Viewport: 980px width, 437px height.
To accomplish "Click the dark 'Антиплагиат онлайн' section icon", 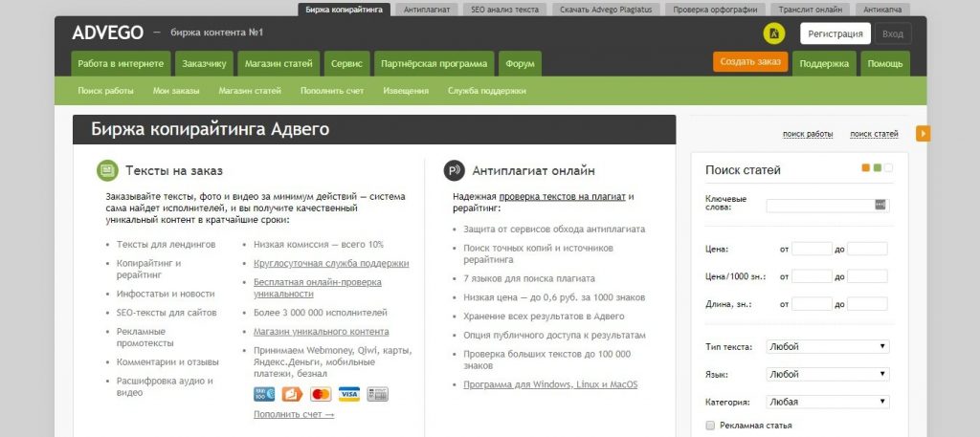I will pyautogui.click(x=455, y=170).
